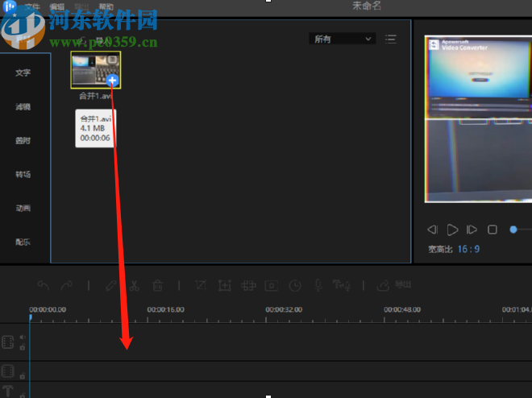Click the 未命名 project title
Viewport: 532px width, 398px height.
pyautogui.click(x=367, y=6)
